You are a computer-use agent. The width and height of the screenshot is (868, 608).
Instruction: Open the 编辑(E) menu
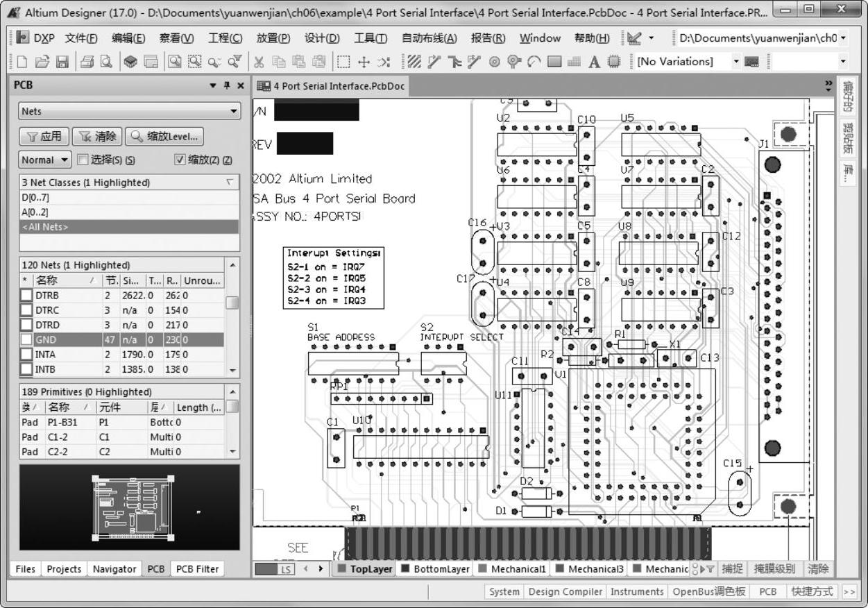128,38
